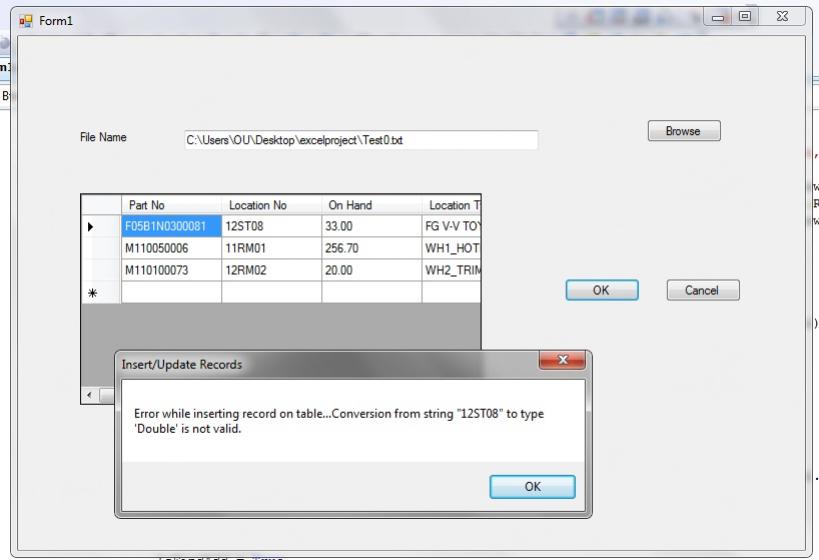The width and height of the screenshot is (819, 560).
Task: Select cell 33.00
Action: tap(372, 226)
